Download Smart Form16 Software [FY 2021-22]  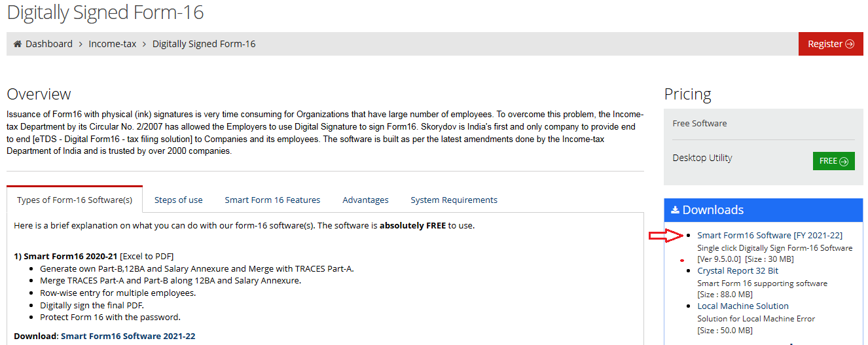(x=769, y=235)
